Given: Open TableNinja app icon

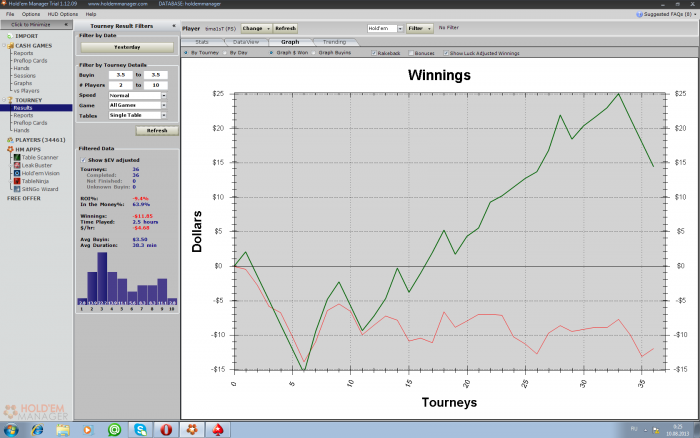Looking at the screenshot, I should (x=17, y=181).
